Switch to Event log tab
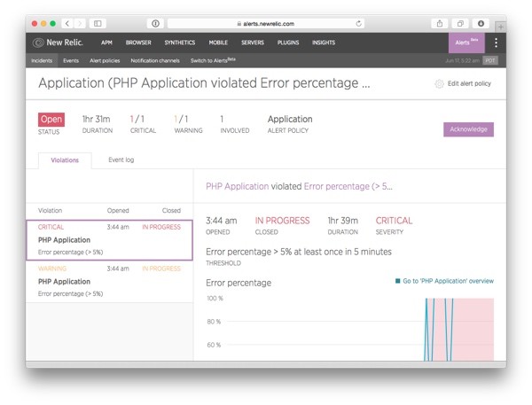This screenshot has width=532, height=405. tap(121, 160)
